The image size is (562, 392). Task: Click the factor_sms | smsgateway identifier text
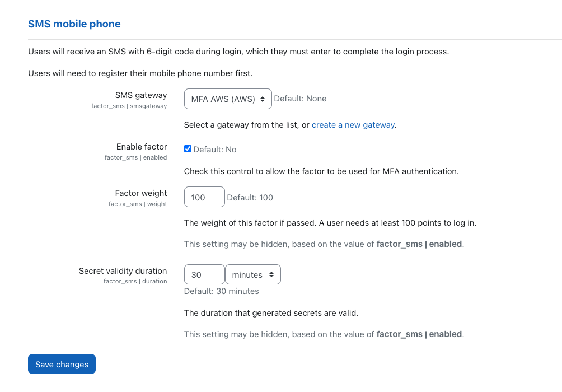129,106
